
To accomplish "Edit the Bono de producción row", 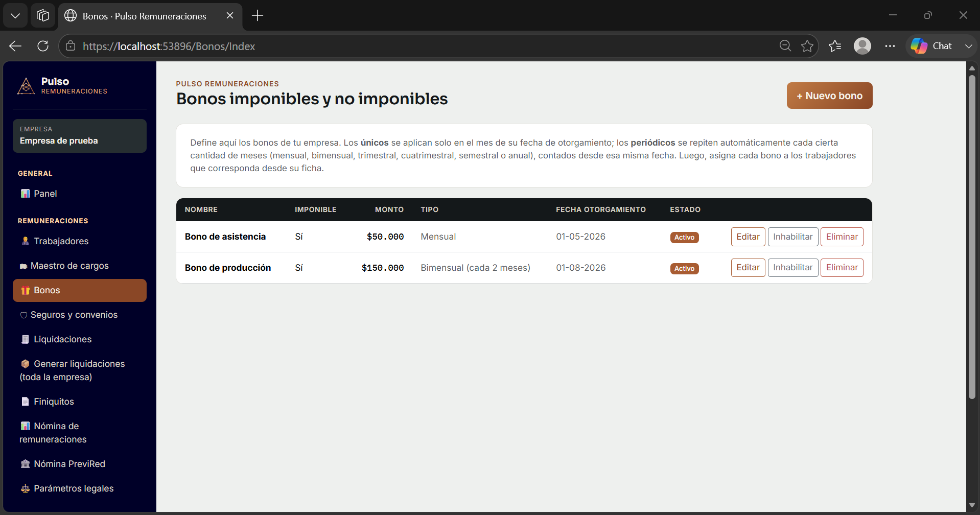I will (x=748, y=268).
